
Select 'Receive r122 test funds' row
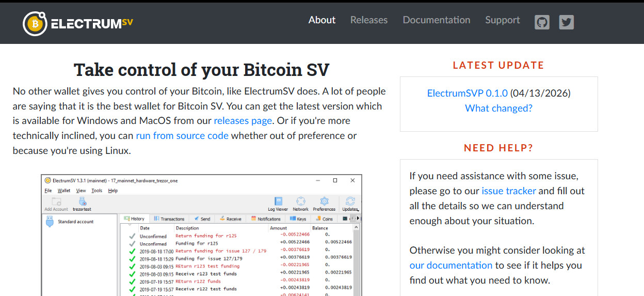[241, 289]
